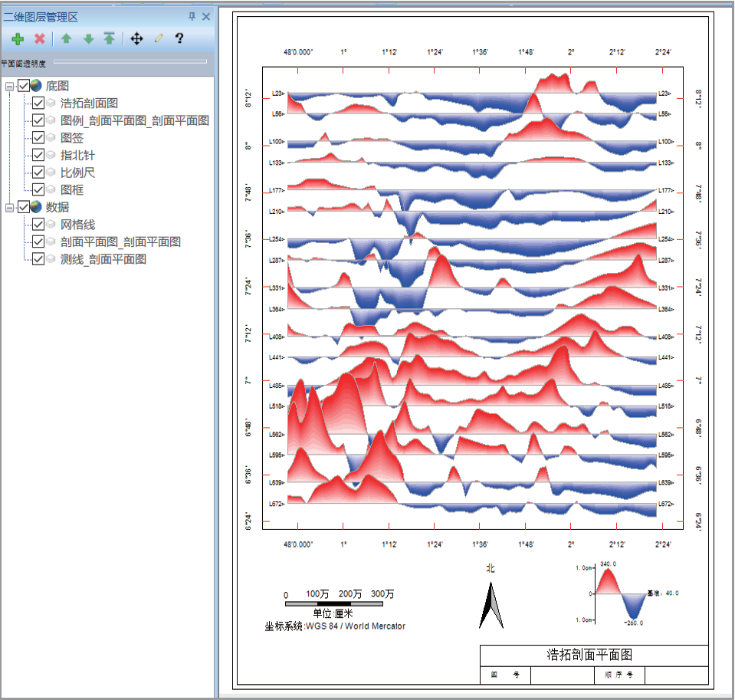Click the green plus add layer icon
Image resolution: width=735 pixels, height=700 pixels.
18,39
